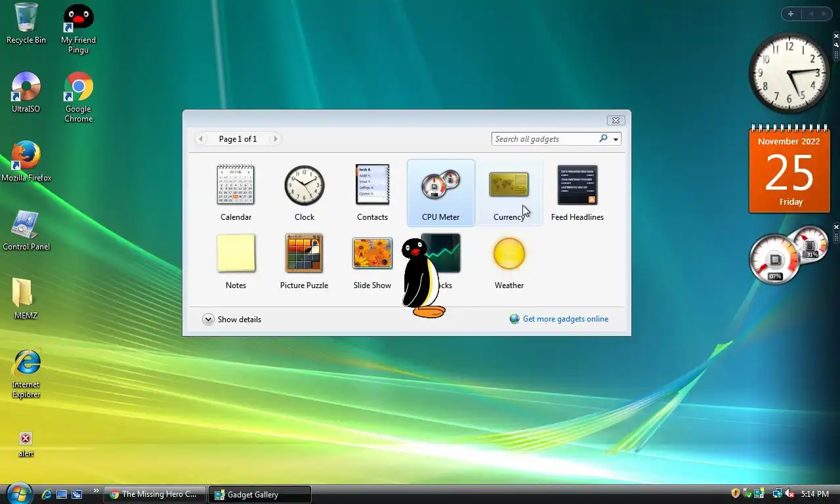Click sidebar previous gadgets page arrow

coord(811,14)
